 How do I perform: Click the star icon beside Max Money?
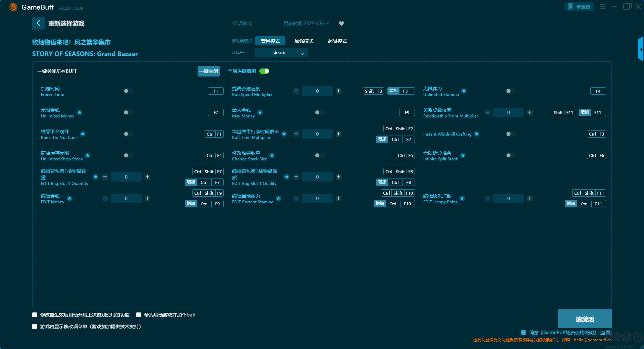point(260,112)
